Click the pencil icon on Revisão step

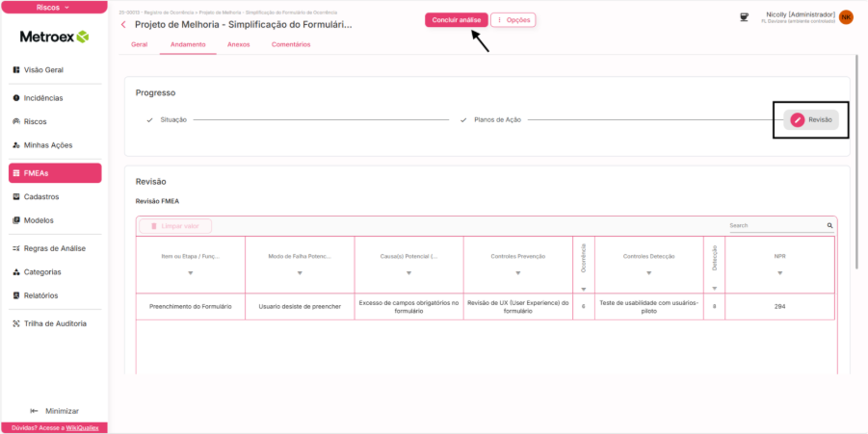click(x=797, y=119)
